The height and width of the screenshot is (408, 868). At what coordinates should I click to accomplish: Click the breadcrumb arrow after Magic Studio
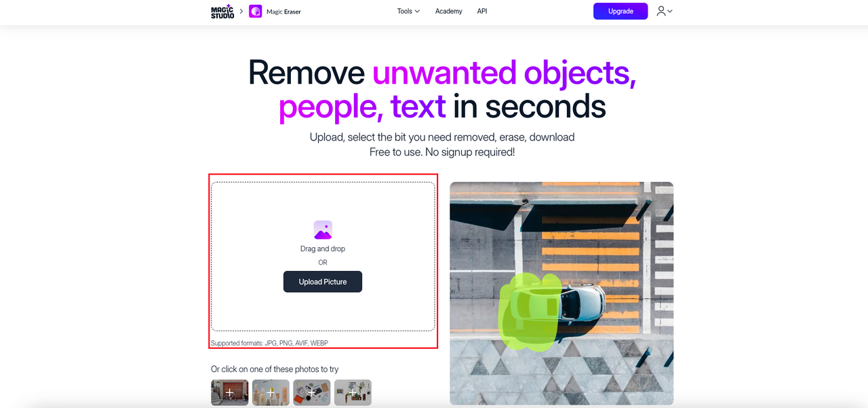pos(241,12)
